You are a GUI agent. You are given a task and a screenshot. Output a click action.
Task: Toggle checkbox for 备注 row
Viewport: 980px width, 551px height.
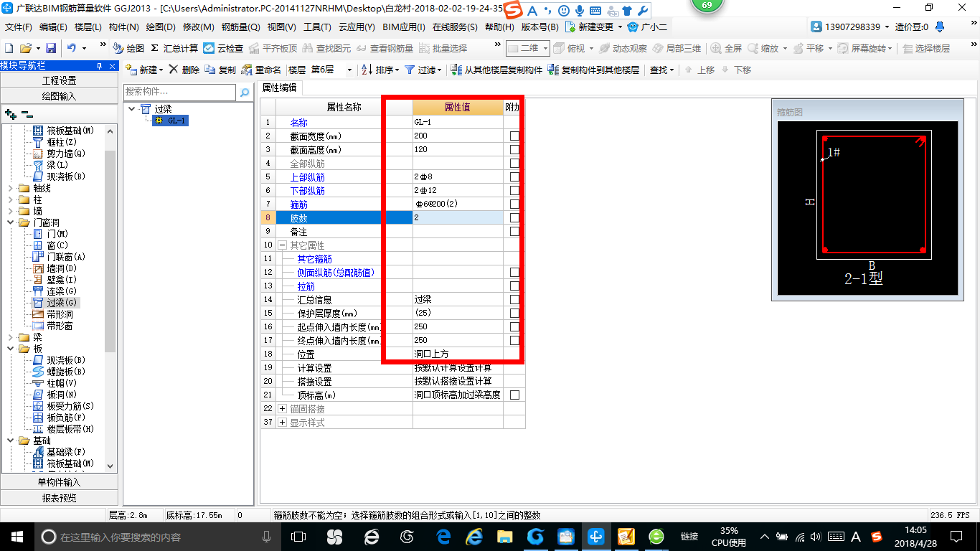pyautogui.click(x=514, y=232)
